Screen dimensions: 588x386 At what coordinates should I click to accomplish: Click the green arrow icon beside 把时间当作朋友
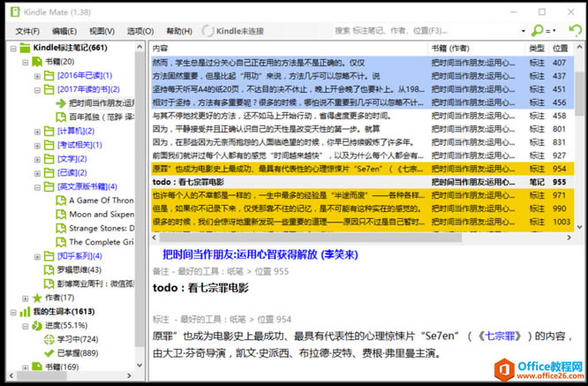(x=61, y=103)
